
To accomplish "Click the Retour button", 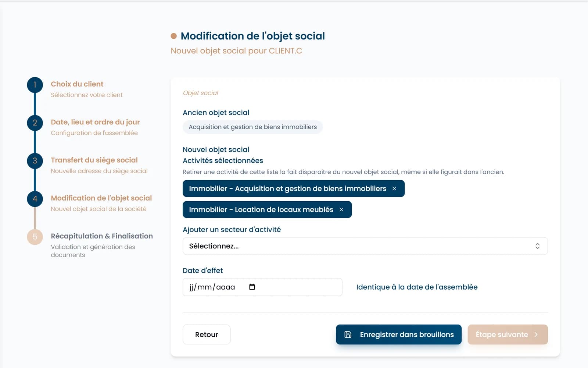I will point(207,335).
